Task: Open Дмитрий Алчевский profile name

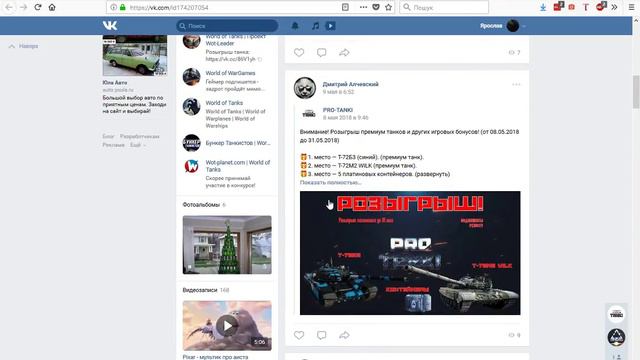Action: pyautogui.click(x=351, y=84)
